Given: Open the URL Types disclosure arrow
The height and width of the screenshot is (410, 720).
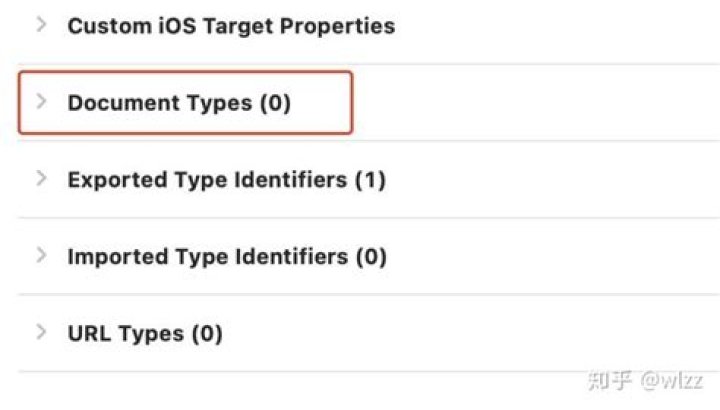Looking at the screenshot, I should click(x=41, y=332).
